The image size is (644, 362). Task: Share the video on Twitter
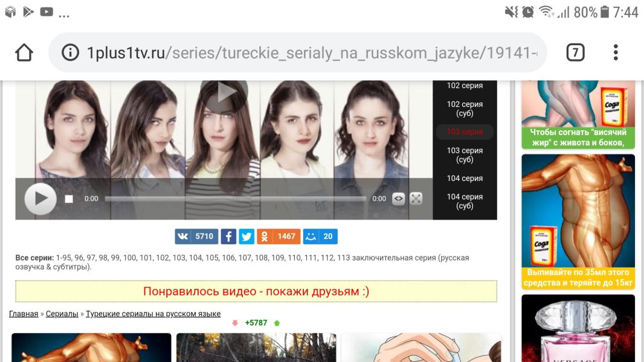coord(246,237)
